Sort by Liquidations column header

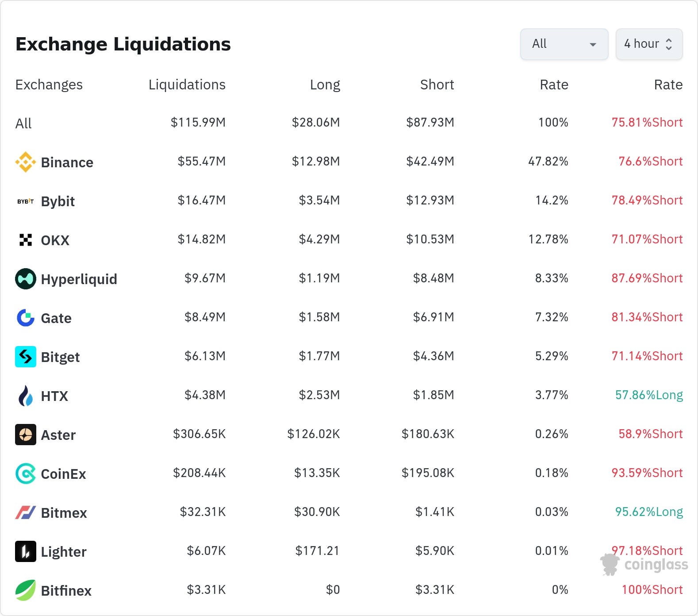click(187, 85)
